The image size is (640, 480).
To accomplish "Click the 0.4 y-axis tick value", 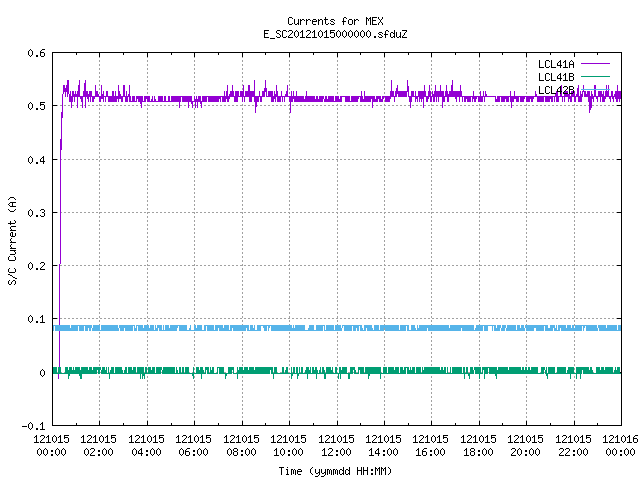I will (x=36, y=160).
